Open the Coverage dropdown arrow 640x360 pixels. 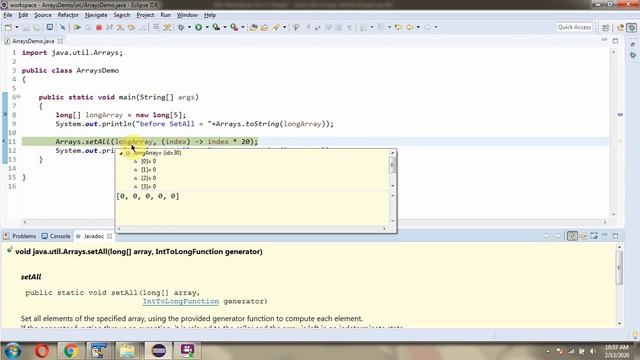coord(225,27)
